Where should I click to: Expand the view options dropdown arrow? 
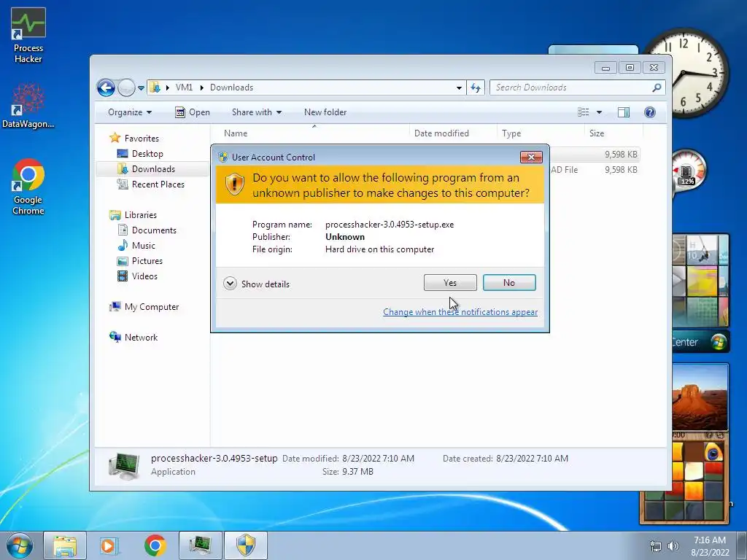click(x=600, y=112)
